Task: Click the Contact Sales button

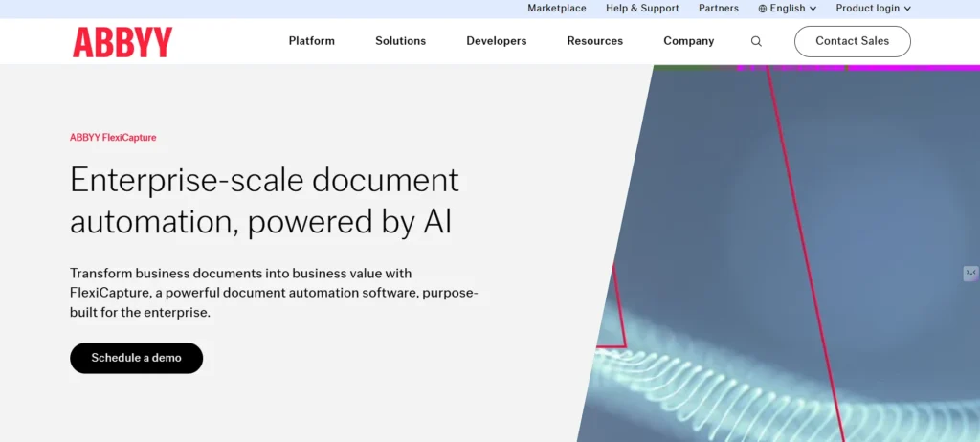Action: click(853, 41)
